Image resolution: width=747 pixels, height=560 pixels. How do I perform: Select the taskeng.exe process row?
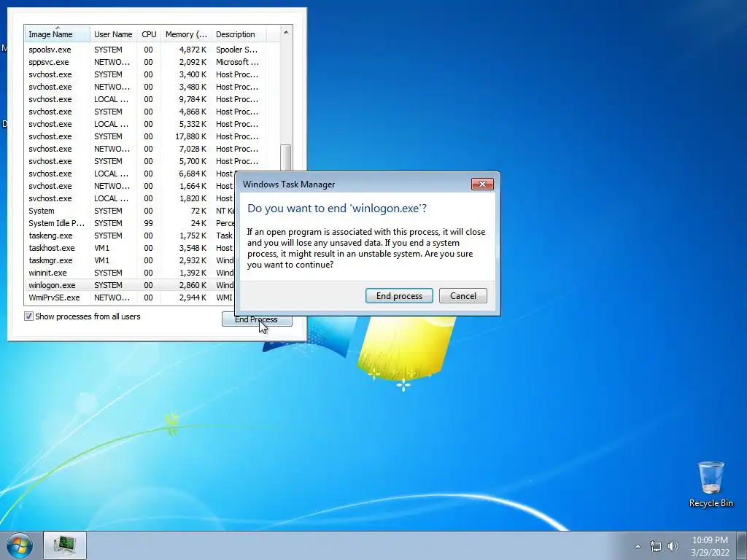point(129,236)
